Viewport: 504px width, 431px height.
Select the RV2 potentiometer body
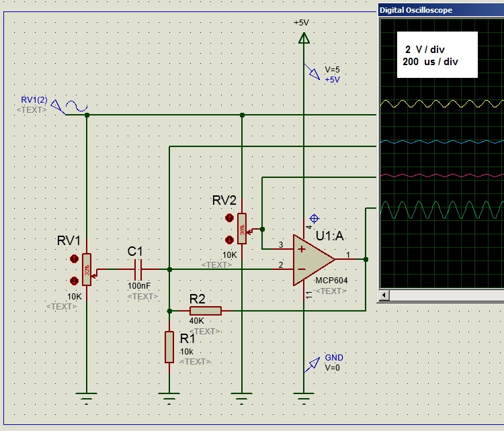[x=242, y=229]
